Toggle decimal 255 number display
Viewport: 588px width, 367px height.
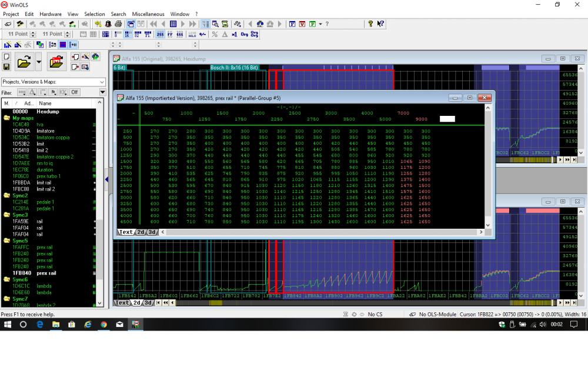coord(160,34)
